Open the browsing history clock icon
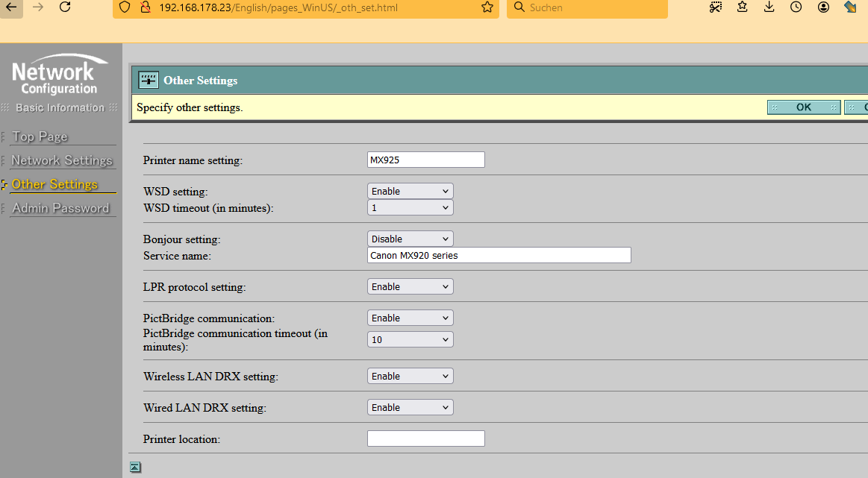This screenshot has width=868, height=478. coord(796,7)
